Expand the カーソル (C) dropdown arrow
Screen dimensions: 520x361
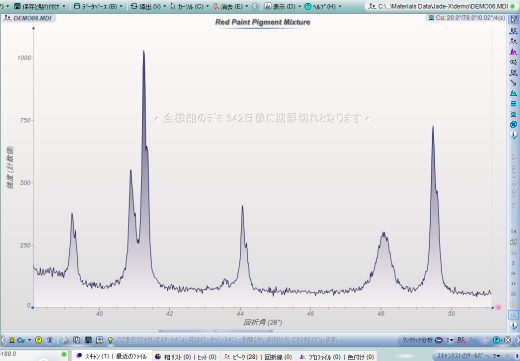tap(207, 6)
